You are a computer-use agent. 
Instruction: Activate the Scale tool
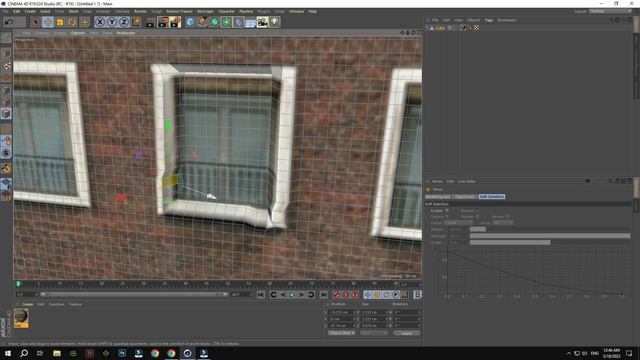tap(60, 22)
